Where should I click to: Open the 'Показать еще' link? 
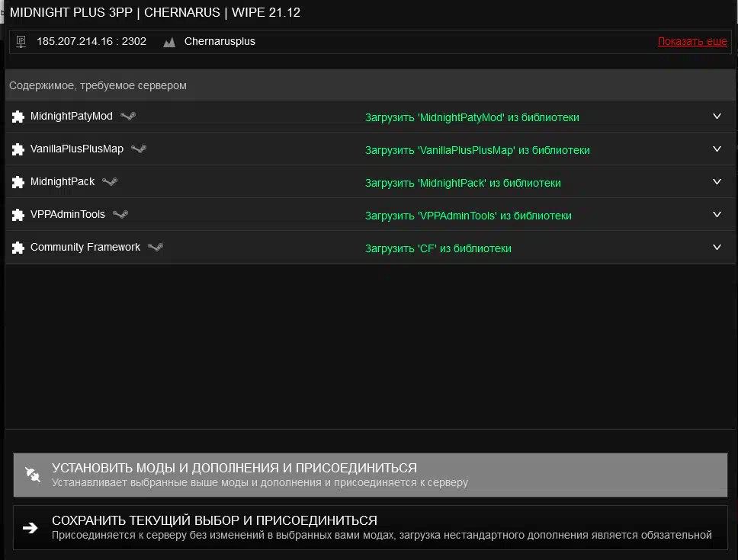coord(692,42)
